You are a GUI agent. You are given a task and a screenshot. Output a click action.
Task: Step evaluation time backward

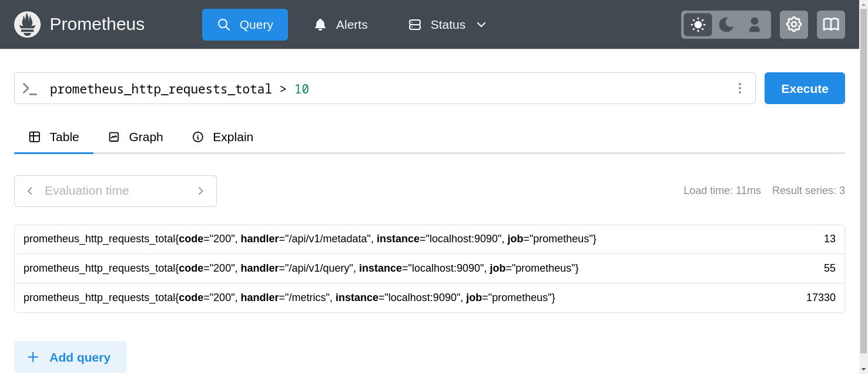(30, 191)
